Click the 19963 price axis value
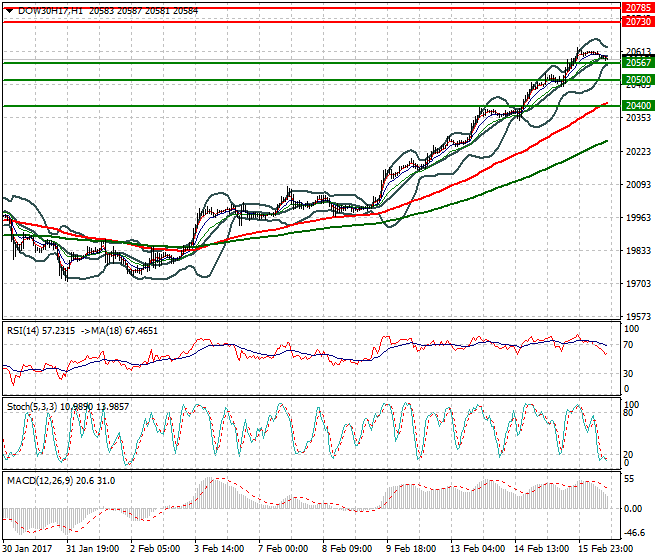This screenshot has width=660, height=560. 638,218
